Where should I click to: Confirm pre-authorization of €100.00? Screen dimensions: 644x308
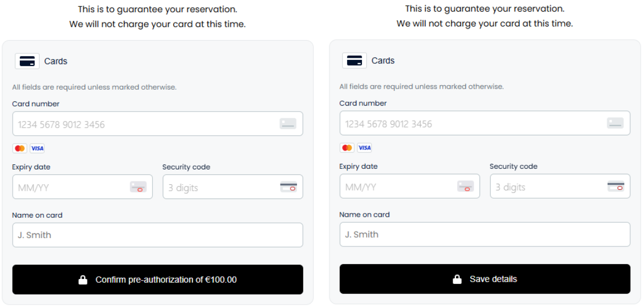(x=158, y=279)
